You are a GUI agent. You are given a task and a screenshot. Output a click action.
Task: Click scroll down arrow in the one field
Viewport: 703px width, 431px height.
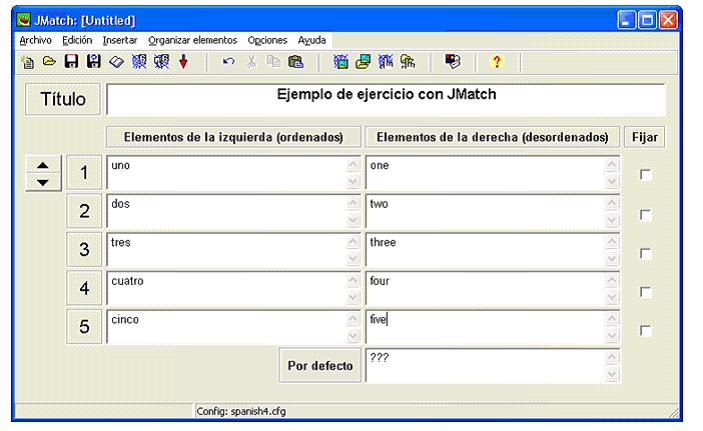tap(612, 181)
